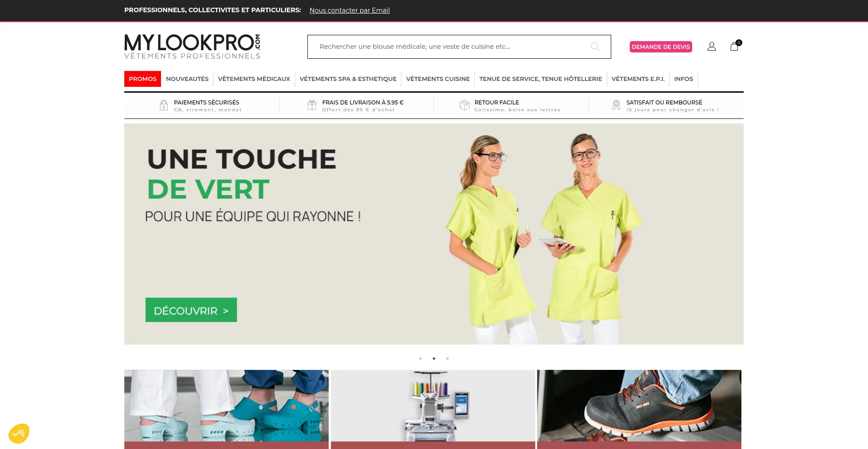Open the shopping cart icon

click(x=734, y=47)
